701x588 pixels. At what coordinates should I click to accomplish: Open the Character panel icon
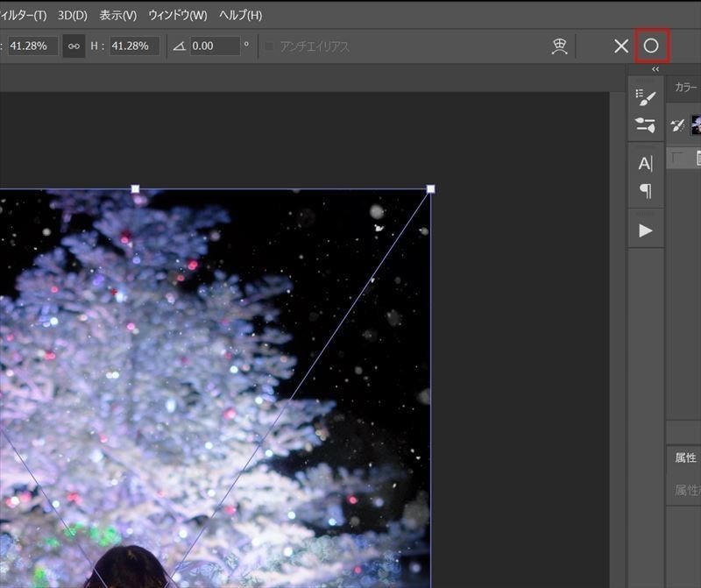pyautogui.click(x=645, y=164)
